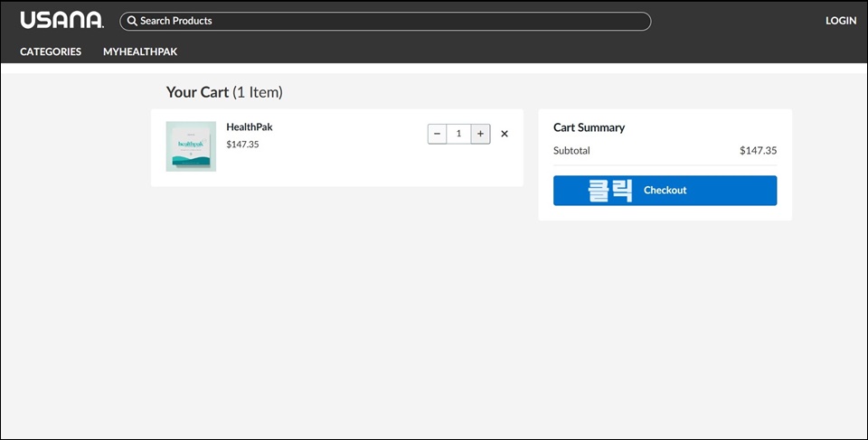
Task: Click the quantity field showing 1
Action: coord(459,134)
